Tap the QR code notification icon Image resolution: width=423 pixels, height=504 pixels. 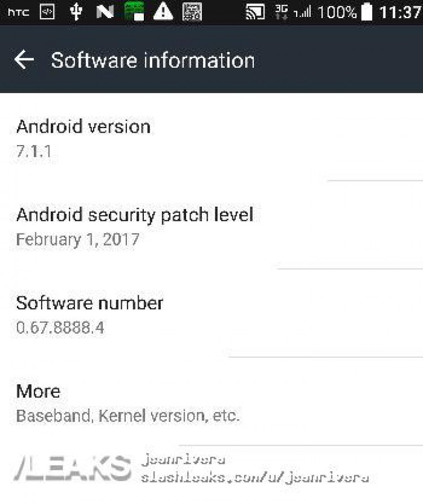(192, 12)
